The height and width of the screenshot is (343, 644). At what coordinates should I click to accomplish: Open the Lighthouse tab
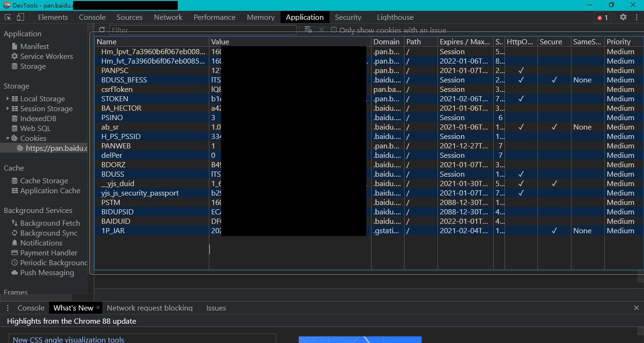395,17
